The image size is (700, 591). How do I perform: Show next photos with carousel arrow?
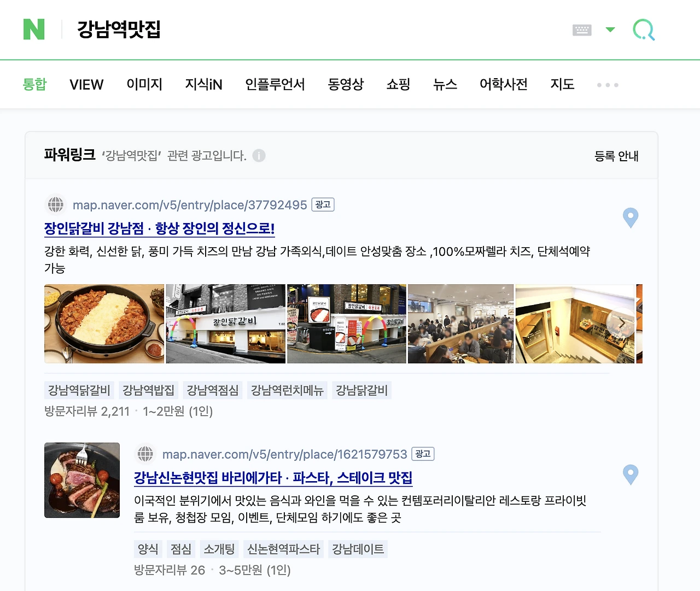point(622,324)
